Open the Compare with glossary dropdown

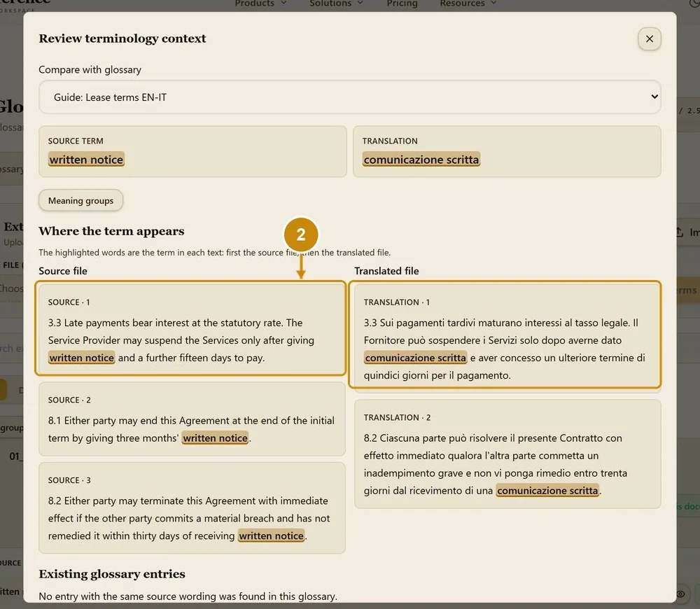click(x=349, y=97)
